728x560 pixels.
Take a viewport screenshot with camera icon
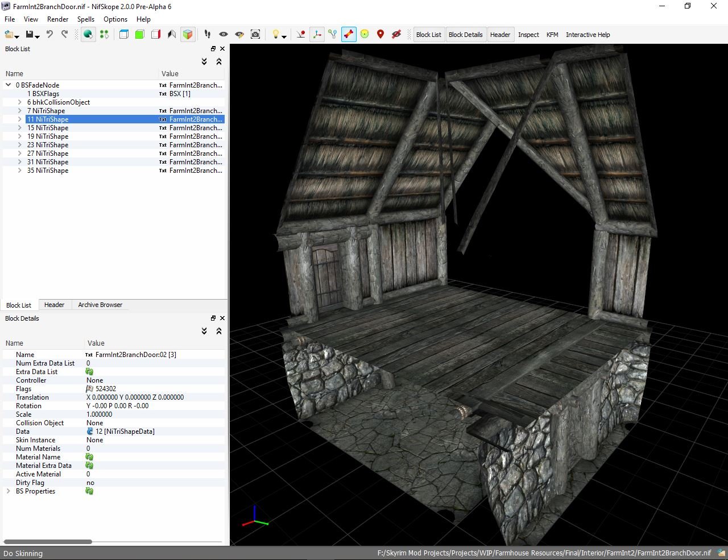[x=255, y=35]
